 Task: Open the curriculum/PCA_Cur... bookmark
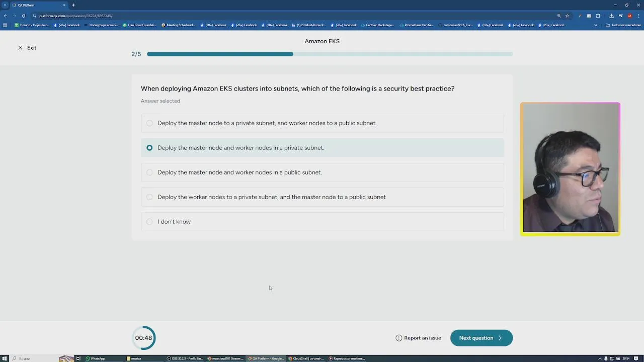pyautogui.click(x=456, y=25)
